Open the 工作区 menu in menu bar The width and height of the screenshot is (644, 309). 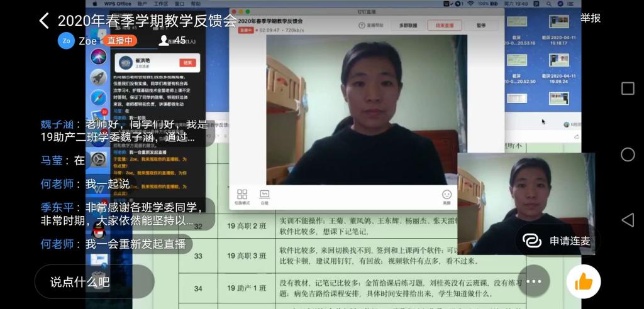tap(160, 4)
